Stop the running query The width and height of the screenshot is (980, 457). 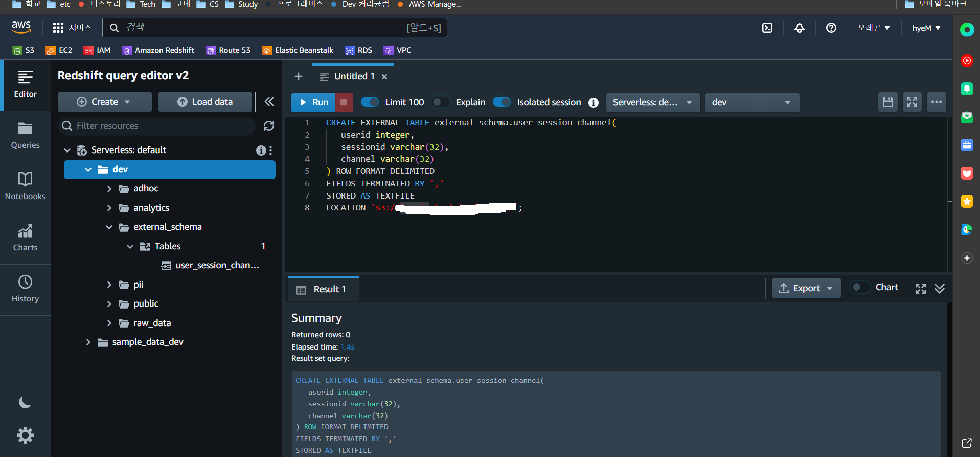[344, 102]
